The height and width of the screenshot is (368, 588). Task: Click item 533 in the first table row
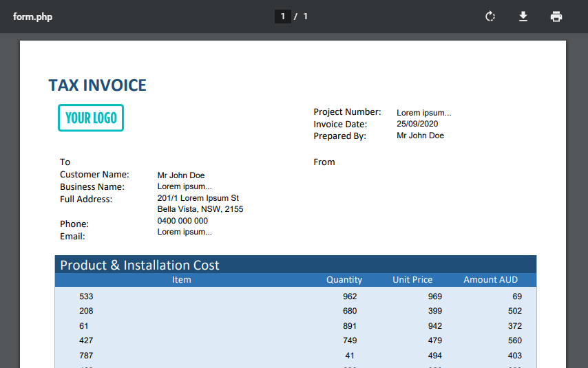[86, 296]
